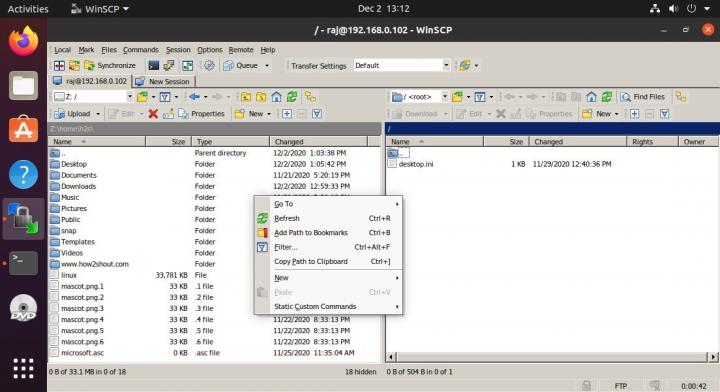
Task: Open the Upload dropdown arrow
Action: coord(98,114)
